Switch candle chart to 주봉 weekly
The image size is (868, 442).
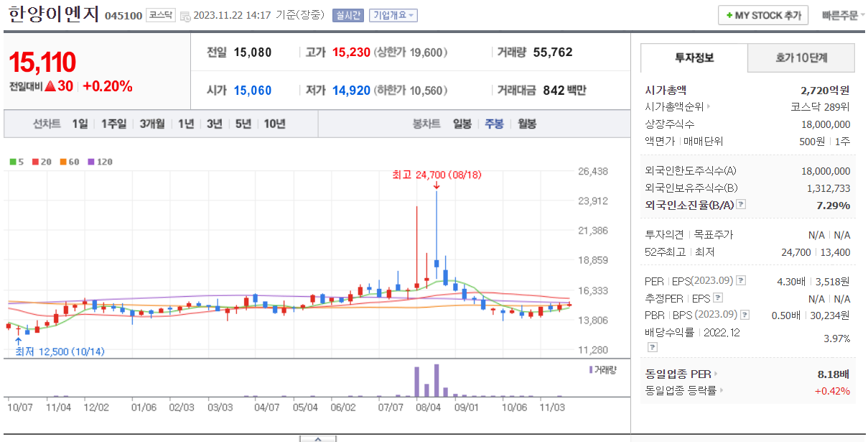coord(494,124)
